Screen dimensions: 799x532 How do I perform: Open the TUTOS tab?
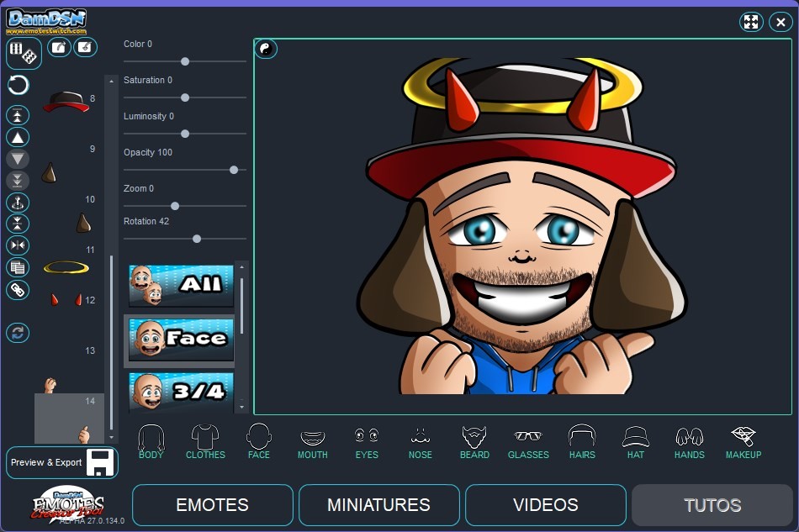pos(712,505)
